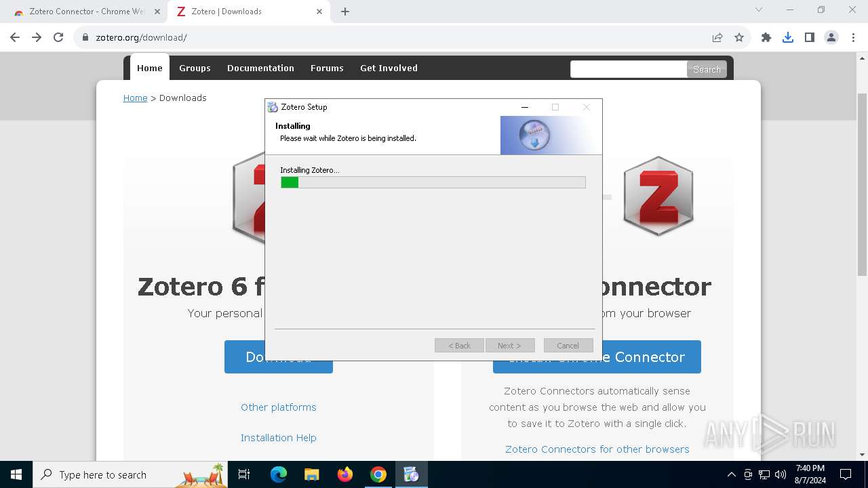Click the disabled Back button in setup

[459, 346]
